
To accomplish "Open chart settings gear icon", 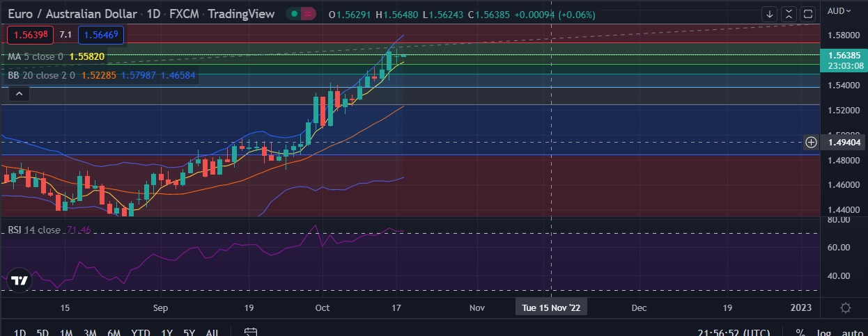I will [x=845, y=307].
